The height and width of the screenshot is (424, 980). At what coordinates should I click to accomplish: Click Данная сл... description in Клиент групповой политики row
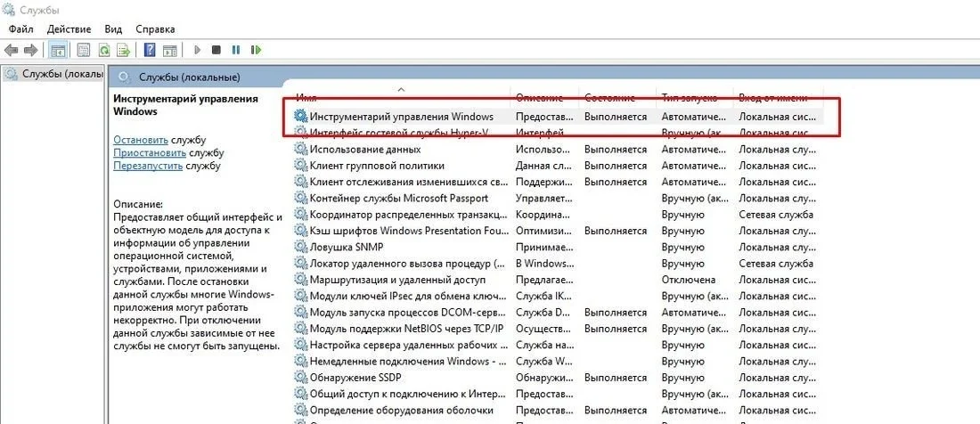coord(543,166)
